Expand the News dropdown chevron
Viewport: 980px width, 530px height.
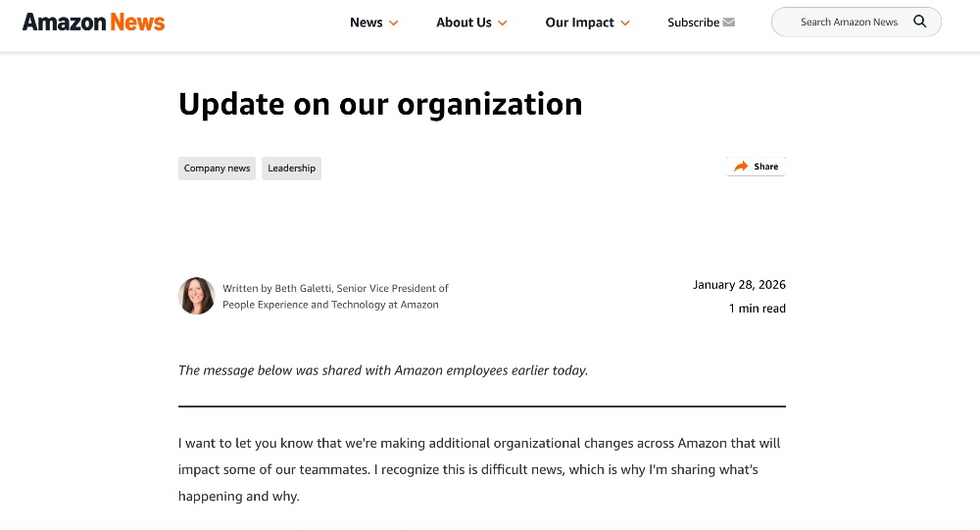pos(394,23)
